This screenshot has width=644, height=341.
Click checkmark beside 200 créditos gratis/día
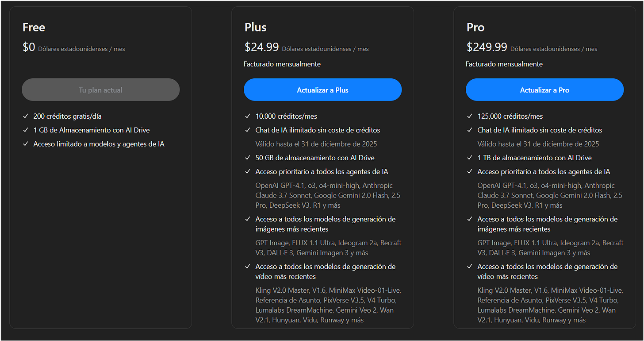[25, 116]
